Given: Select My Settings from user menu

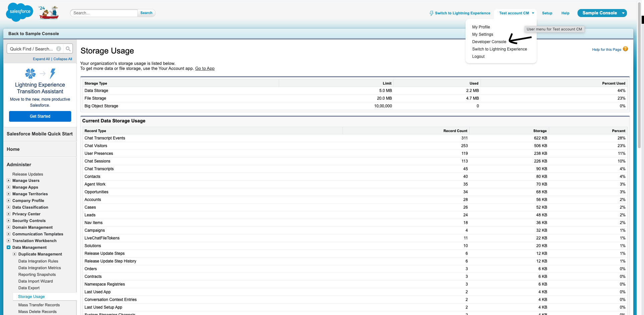Looking at the screenshot, I should click(483, 34).
